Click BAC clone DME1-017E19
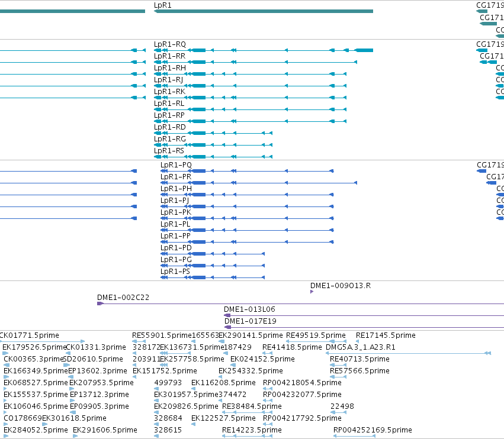 pyautogui.click(x=251, y=321)
